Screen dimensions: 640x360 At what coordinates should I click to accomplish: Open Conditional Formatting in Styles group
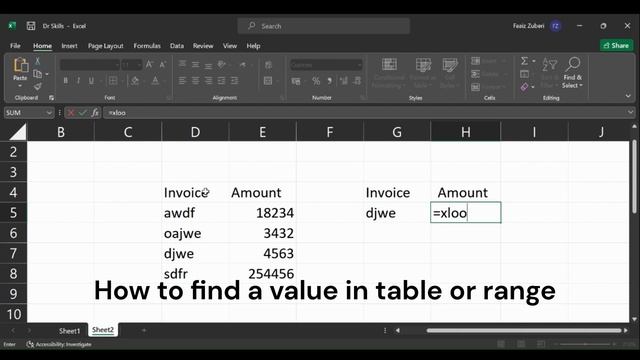pos(389,73)
